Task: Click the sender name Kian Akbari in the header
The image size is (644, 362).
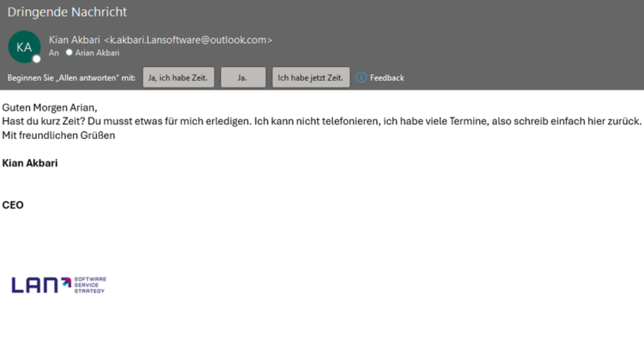Action: click(74, 40)
